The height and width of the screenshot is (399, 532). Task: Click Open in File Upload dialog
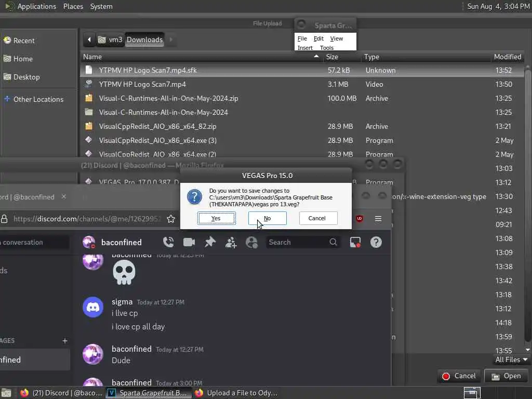506,376
